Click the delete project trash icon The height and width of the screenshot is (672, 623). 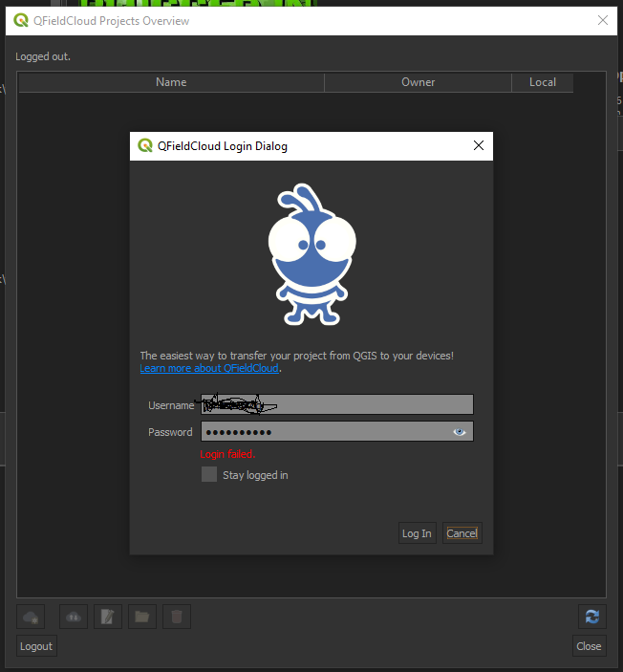(177, 617)
